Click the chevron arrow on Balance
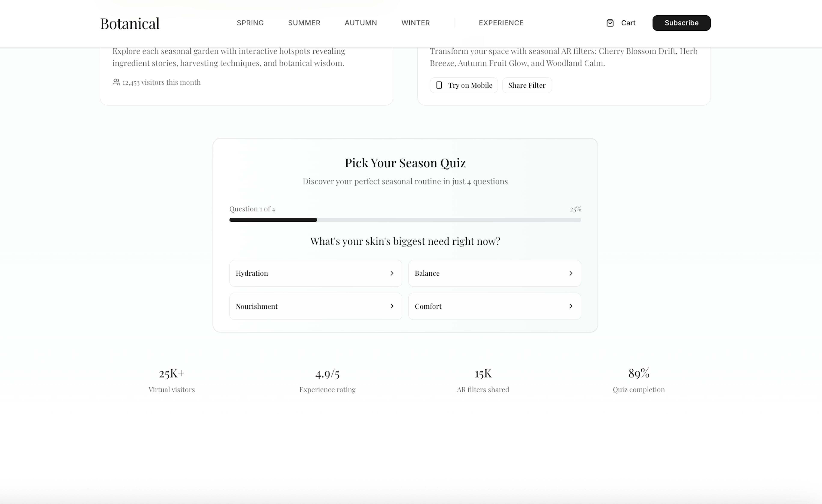Image resolution: width=822 pixels, height=504 pixels. [x=571, y=273]
